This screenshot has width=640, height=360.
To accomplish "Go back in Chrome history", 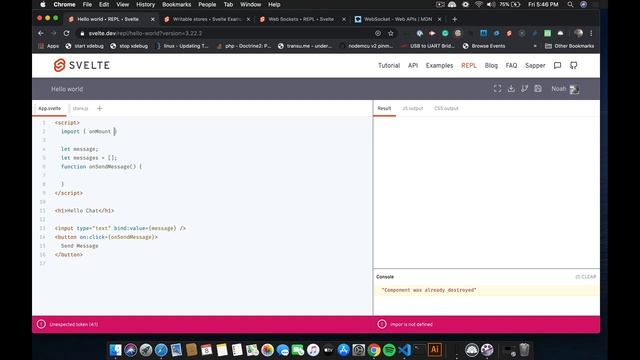I will [x=41, y=33].
